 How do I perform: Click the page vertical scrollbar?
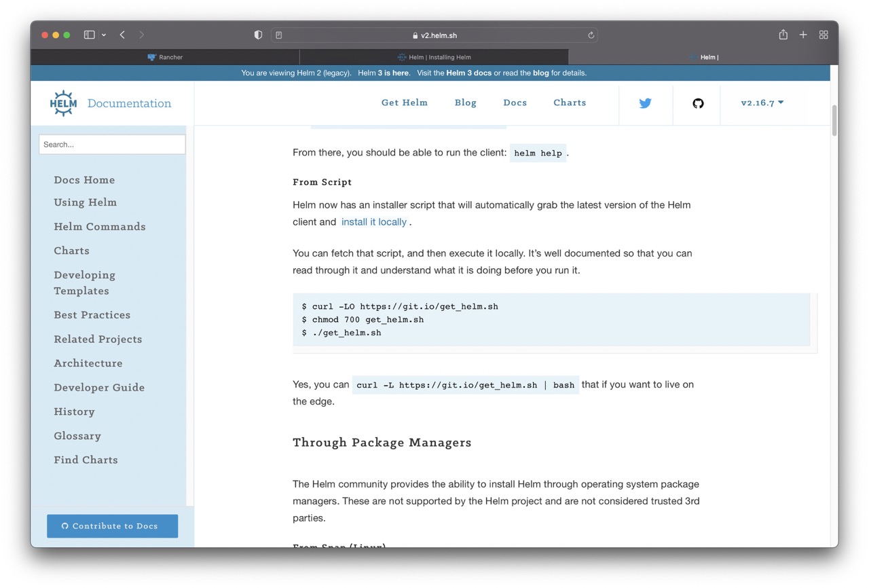click(834, 122)
